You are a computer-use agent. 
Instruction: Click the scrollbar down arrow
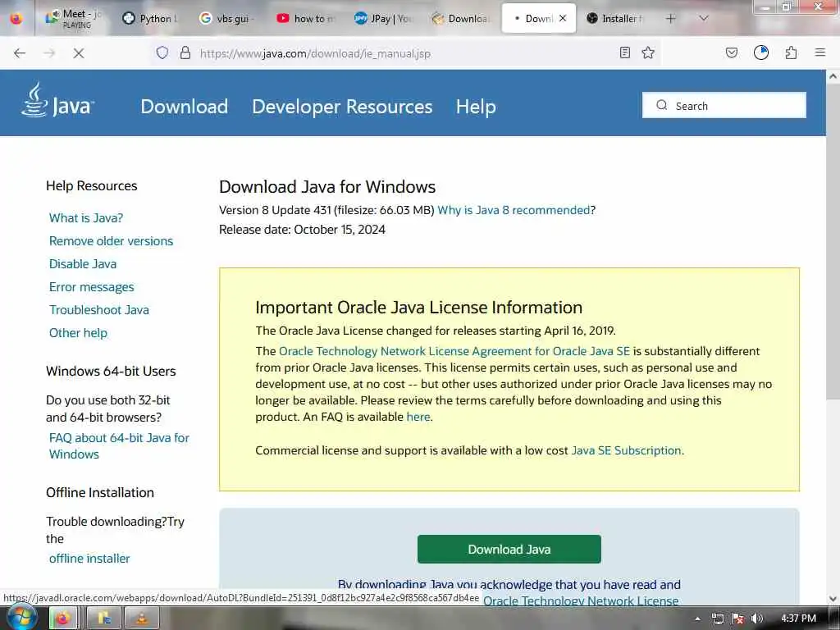click(x=833, y=599)
